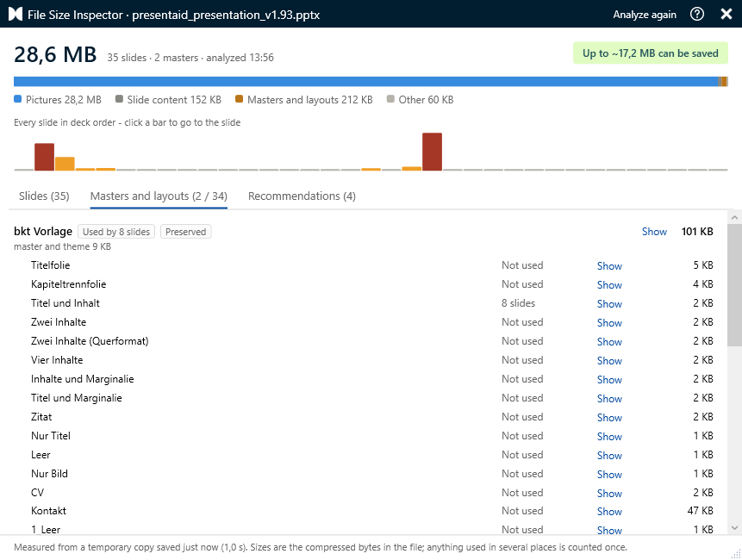
Task: Select the Masters and layouts tab
Action: [x=159, y=196]
